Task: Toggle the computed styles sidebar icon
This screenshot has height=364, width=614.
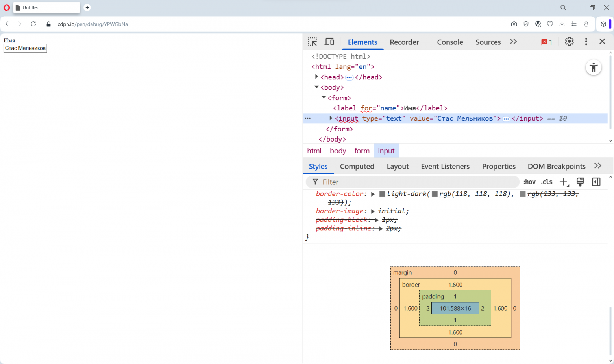Action: [x=596, y=182]
